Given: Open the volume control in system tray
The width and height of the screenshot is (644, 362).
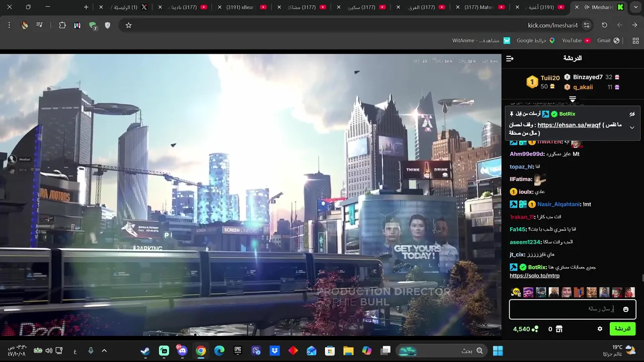Looking at the screenshot, I should [x=49, y=351].
